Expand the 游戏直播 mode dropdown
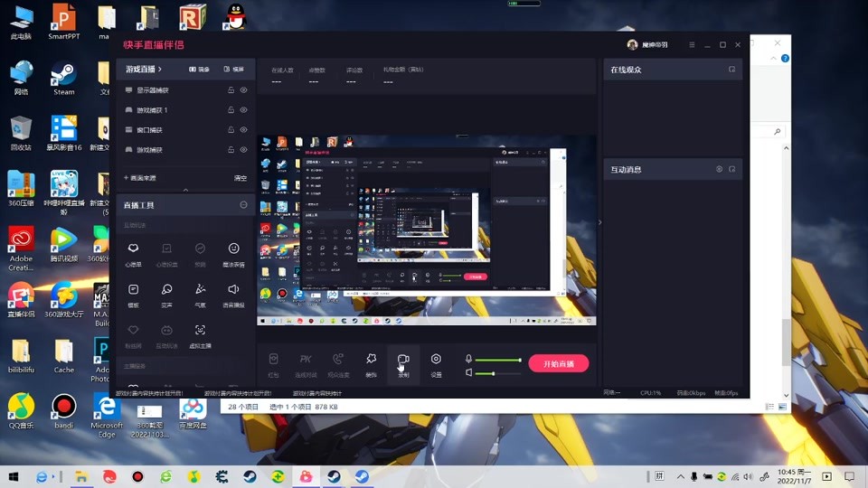Image resolution: width=868 pixels, height=488 pixels. coord(144,70)
